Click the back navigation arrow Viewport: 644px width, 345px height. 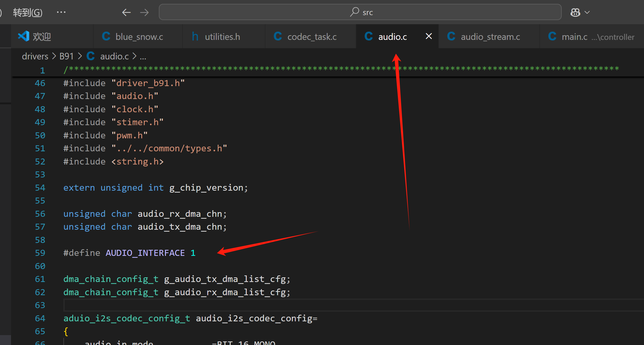(x=126, y=12)
